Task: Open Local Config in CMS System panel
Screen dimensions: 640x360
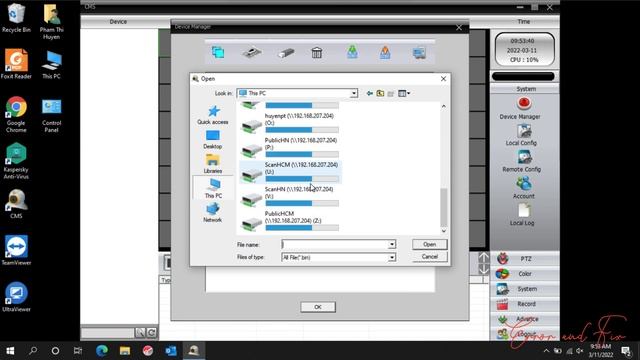Action: (522, 135)
